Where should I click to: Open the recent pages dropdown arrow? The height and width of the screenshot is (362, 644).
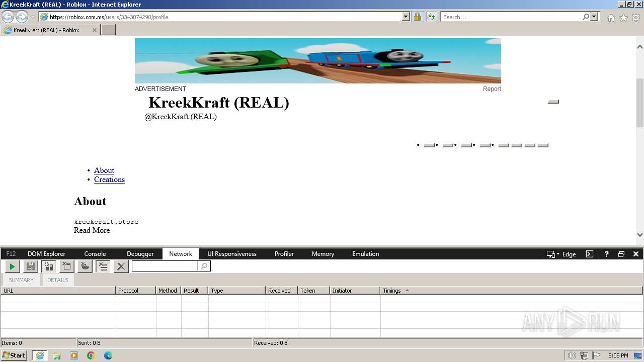[x=33, y=17]
